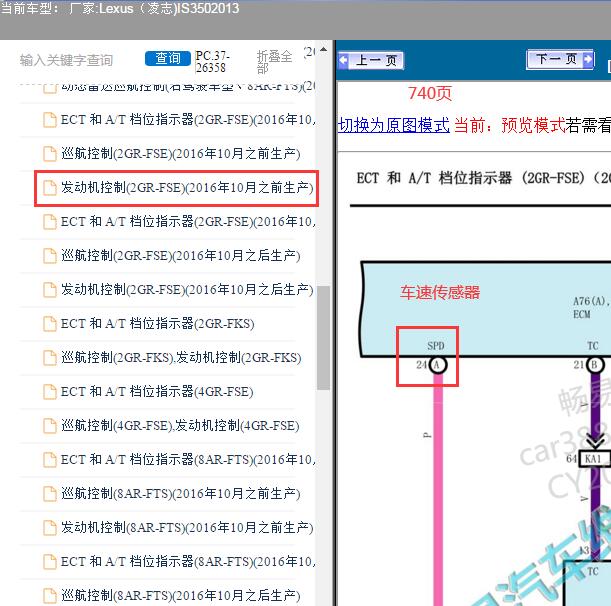611x606 pixels.
Task: Click document icon beside ECT 档位指示器(4GR-FSE)
Action: (x=49, y=392)
